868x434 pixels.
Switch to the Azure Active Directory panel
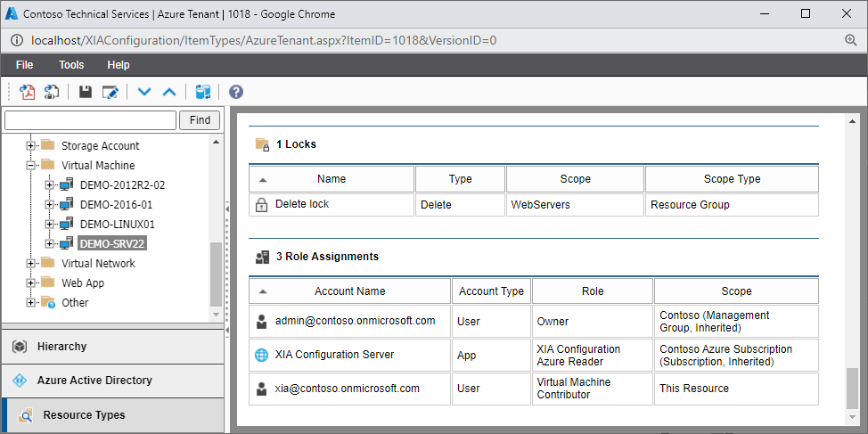pyautogui.click(x=113, y=381)
